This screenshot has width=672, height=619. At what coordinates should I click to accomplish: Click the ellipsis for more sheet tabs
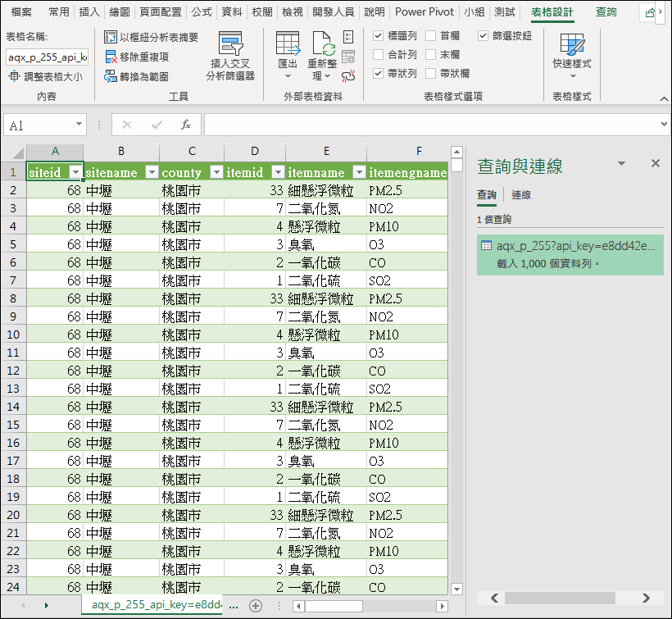click(x=234, y=606)
